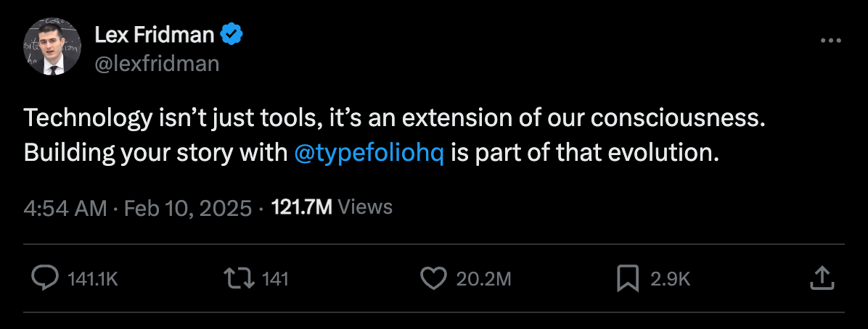This screenshot has width=868, height=329.
Task: Click the 2.9K bookmarks count
Action: click(x=671, y=279)
